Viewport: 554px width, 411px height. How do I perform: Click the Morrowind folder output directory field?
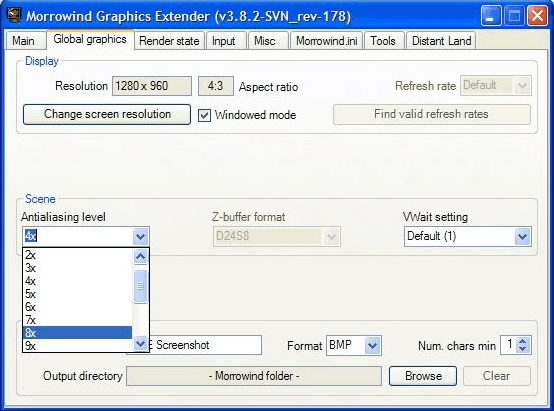254,376
